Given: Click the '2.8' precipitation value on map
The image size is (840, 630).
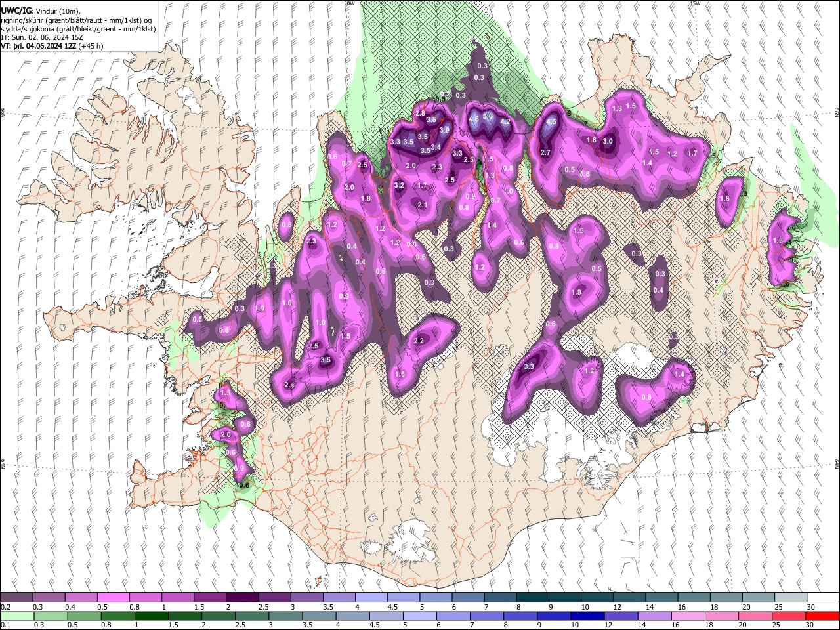Looking at the screenshot, I should click(421, 114).
